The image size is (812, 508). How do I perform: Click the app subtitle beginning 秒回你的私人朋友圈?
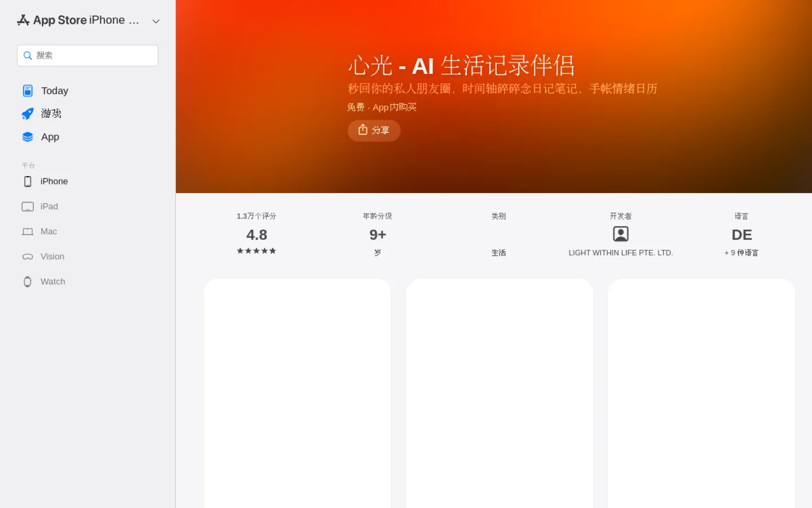click(x=502, y=89)
